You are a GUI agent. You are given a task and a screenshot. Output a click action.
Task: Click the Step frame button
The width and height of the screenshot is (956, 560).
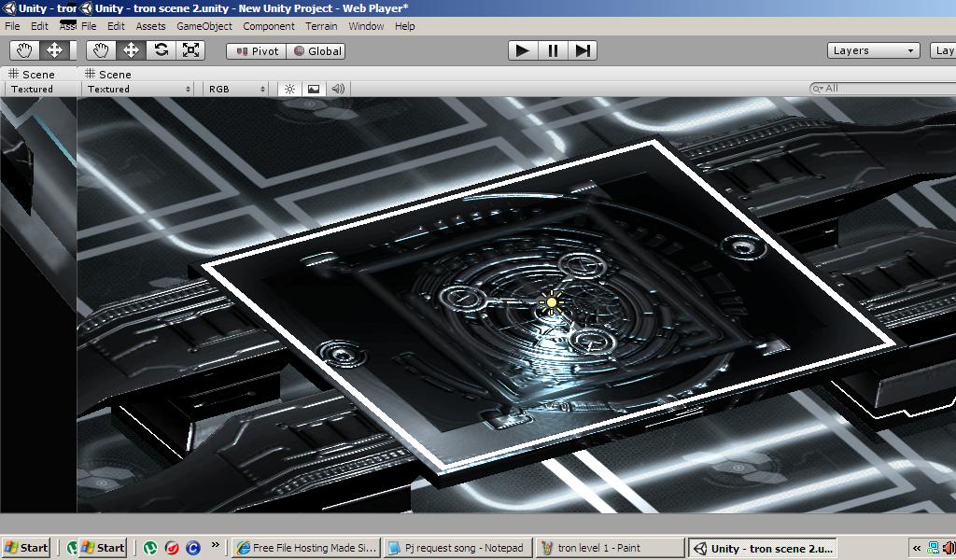[583, 50]
